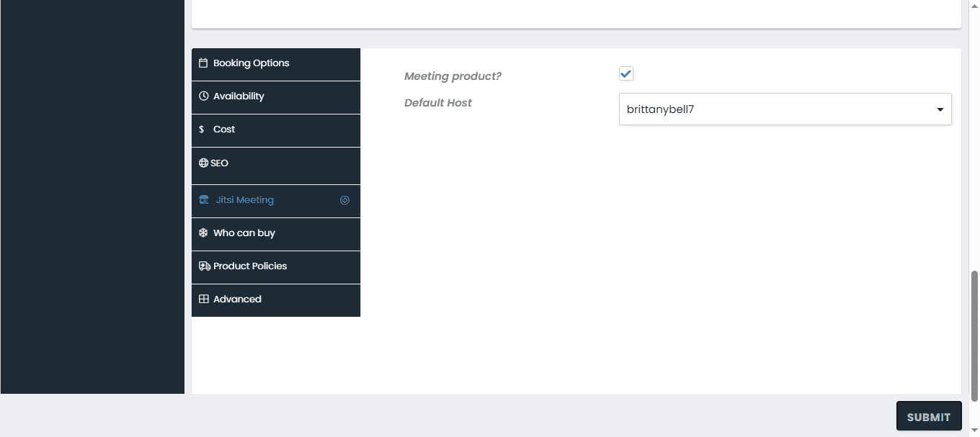
Task: Click the scrollbar's down arrow
Action: pyautogui.click(x=975, y=431)
